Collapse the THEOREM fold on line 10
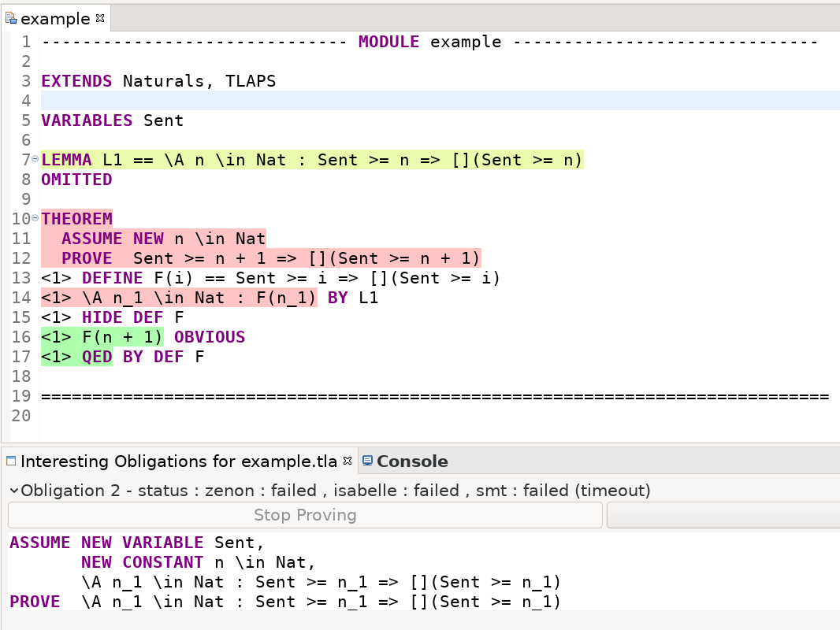Viewport: 840px width, 630px height. pos(35,220)
